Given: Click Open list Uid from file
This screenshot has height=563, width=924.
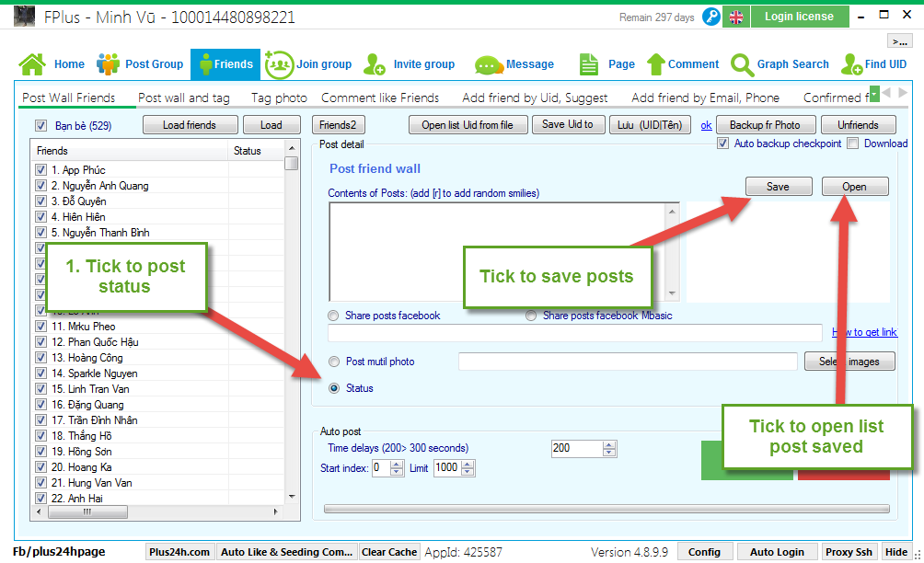Looking at the screenshot, I should 468,125.
